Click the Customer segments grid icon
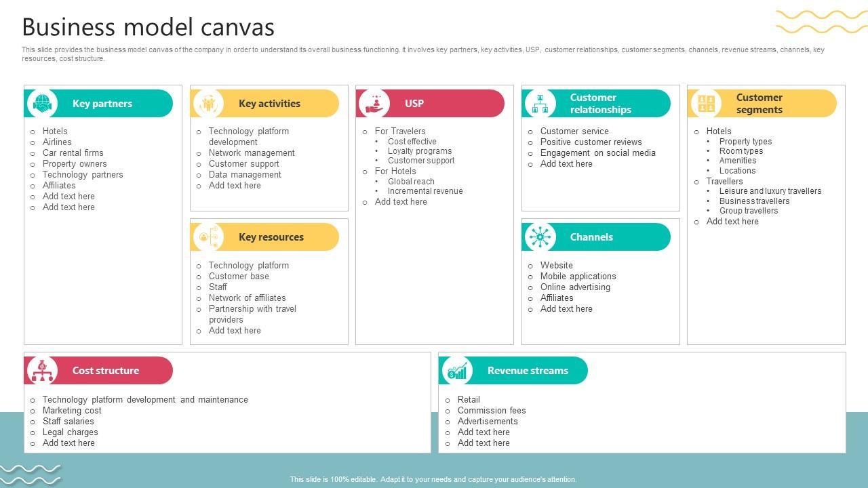868x488 pixels. pos(706,104)
